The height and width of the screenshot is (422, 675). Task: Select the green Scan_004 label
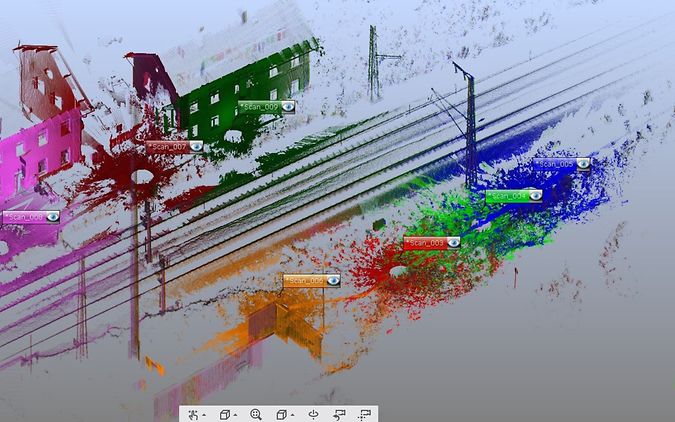coord(506,196)
